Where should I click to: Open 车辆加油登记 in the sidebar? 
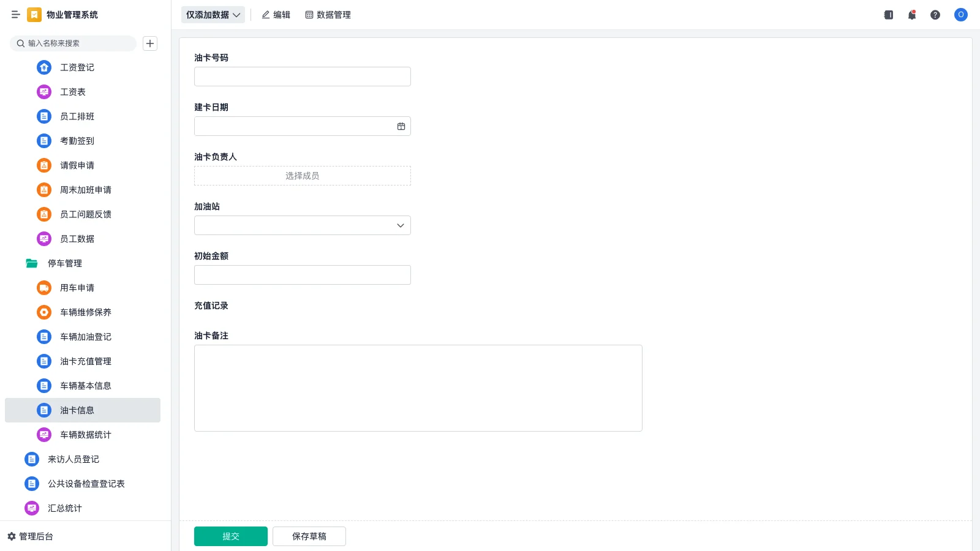coord(85,337)
